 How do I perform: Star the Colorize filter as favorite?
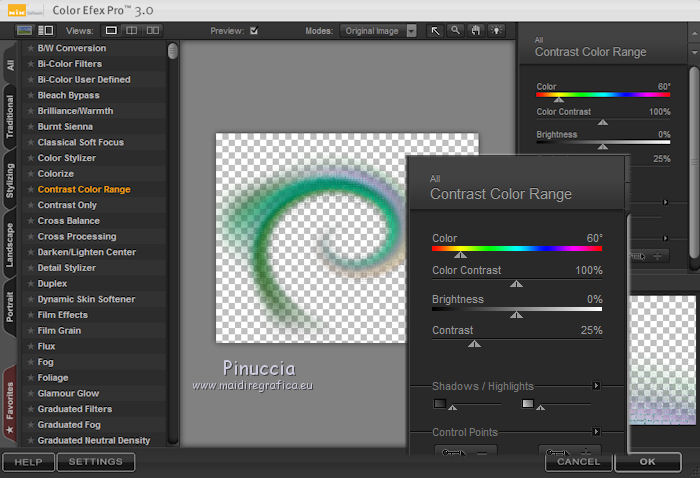click(x=30, y=174)
